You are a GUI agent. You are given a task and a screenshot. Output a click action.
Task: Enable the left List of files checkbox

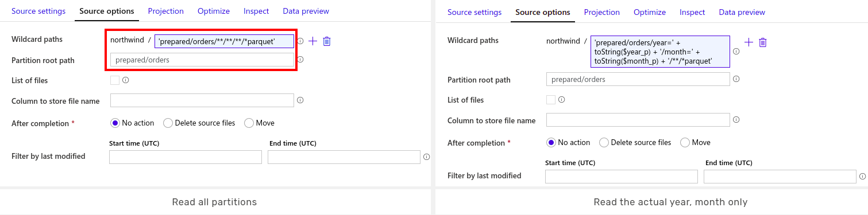115,80
